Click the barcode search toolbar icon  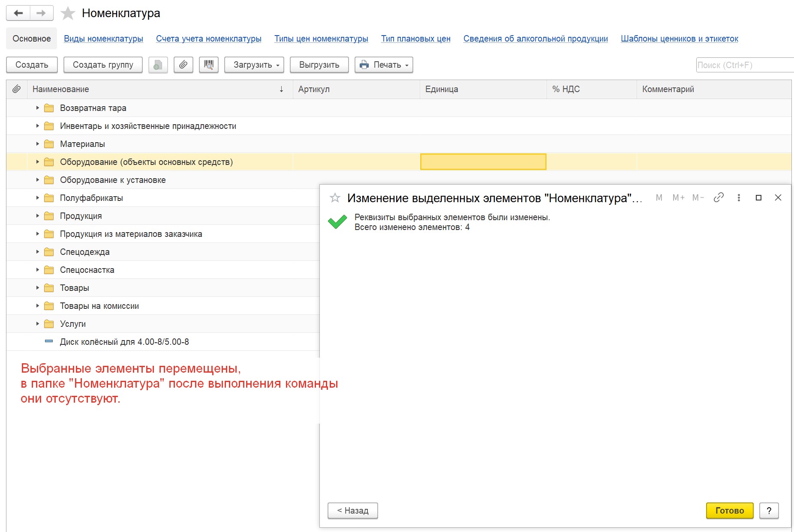point(209,65)
